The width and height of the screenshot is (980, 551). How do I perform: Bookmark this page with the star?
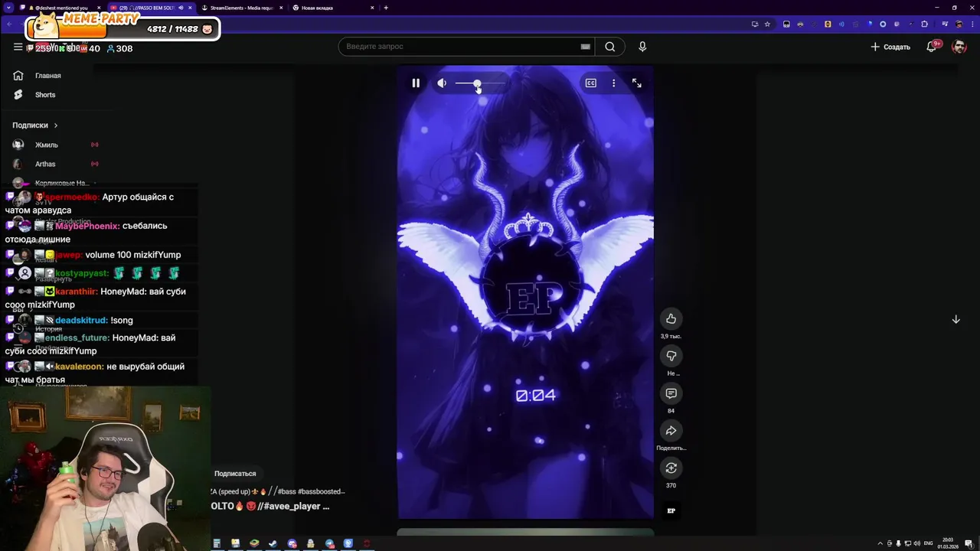point(767,24)
